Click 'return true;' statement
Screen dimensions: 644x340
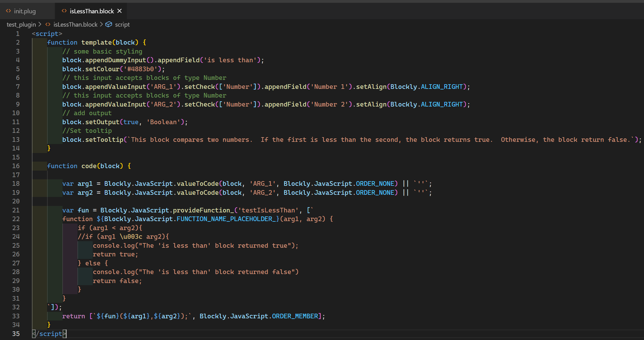pyautogui.click(x=115, y=254)
